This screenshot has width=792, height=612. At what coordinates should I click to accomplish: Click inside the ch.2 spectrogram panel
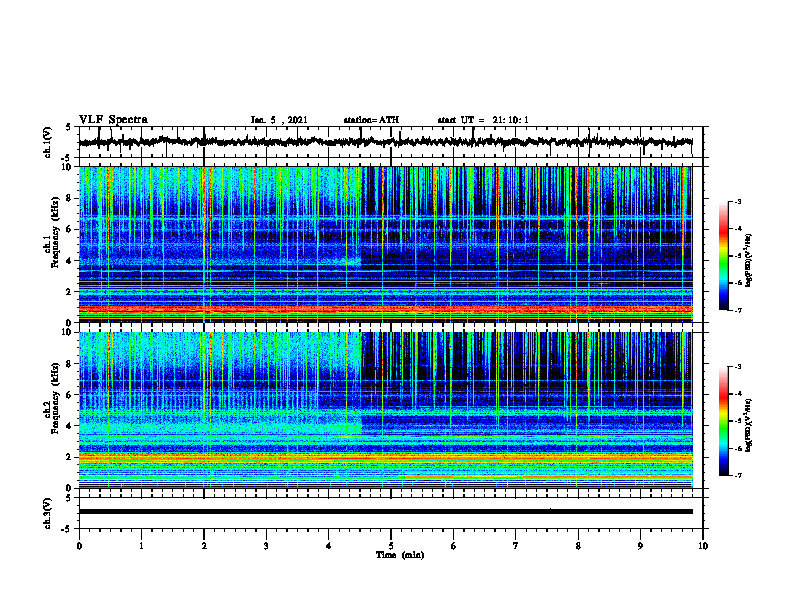(x=385, y=410)
